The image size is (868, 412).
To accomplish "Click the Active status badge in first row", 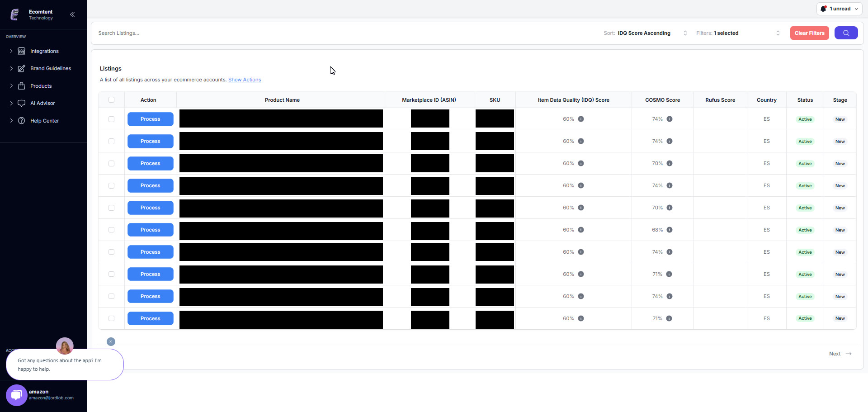I will click(x=805, y=119).
